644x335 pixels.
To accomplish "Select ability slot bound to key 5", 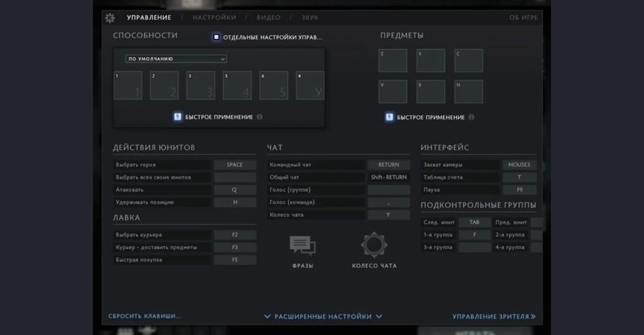I will (237, 85).
